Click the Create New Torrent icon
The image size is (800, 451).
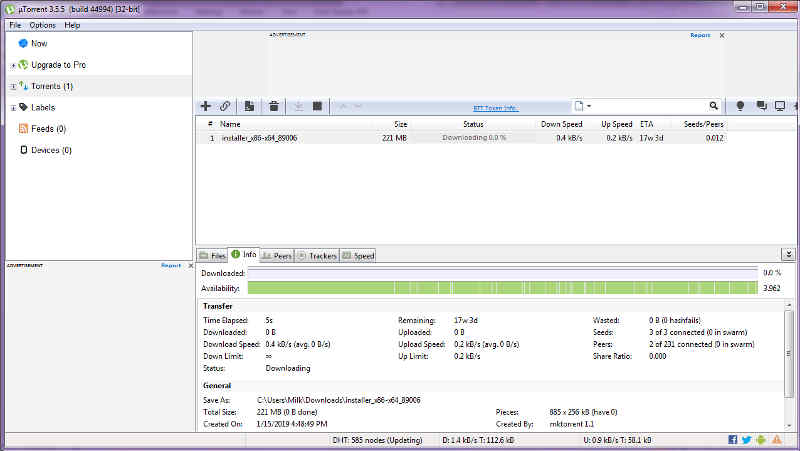coord(249,106)
